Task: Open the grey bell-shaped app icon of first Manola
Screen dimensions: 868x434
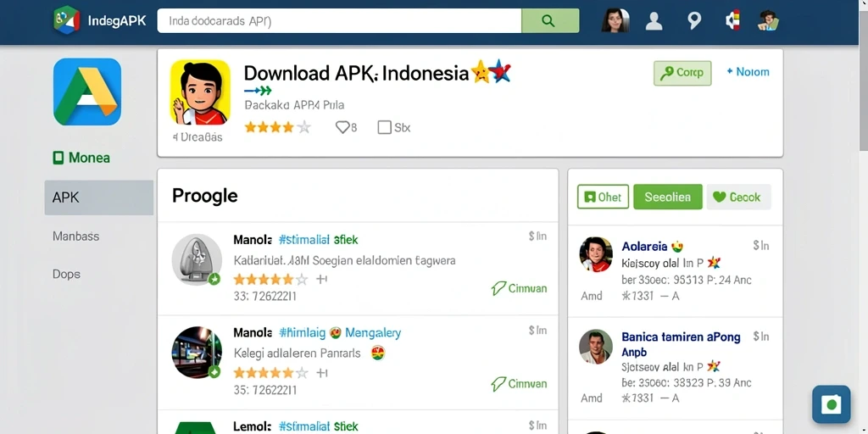Action: pyautogui.click(x=197, y=259)
